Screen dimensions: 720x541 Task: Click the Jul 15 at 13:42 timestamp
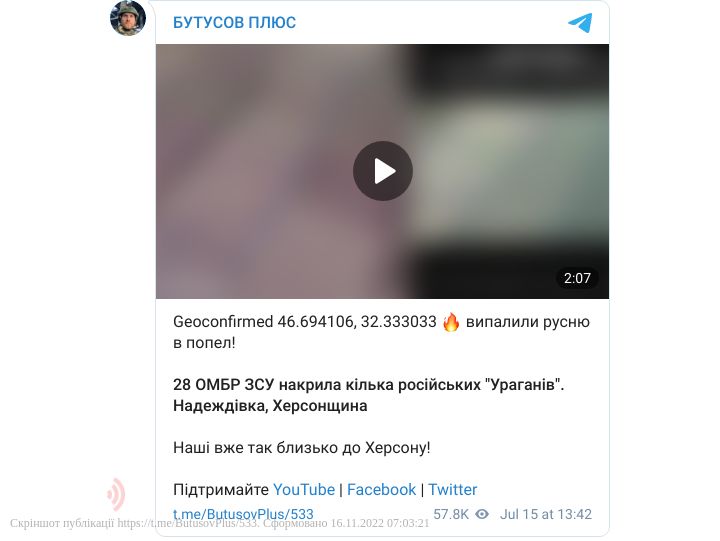(546, 514)
